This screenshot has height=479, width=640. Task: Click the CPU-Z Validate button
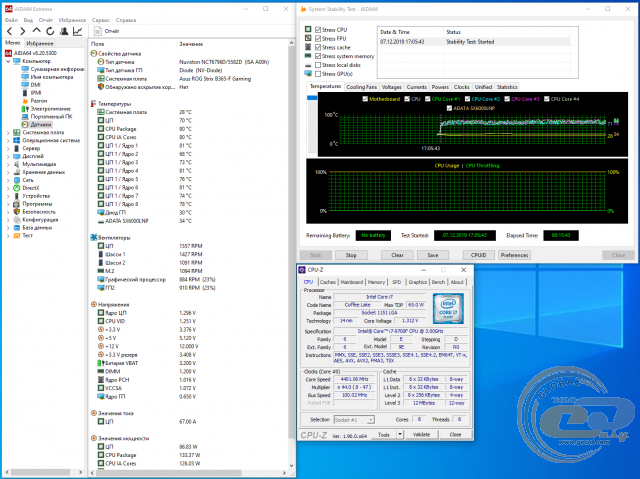(x=421, y=435)
